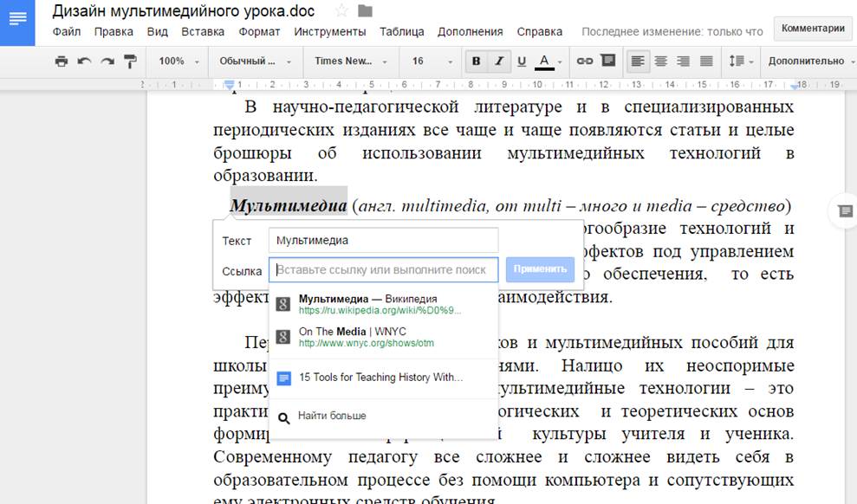Expand the Times New font dropdown
Image resolution: width=857 pixels, height=504 pixels.
point(349,61)
